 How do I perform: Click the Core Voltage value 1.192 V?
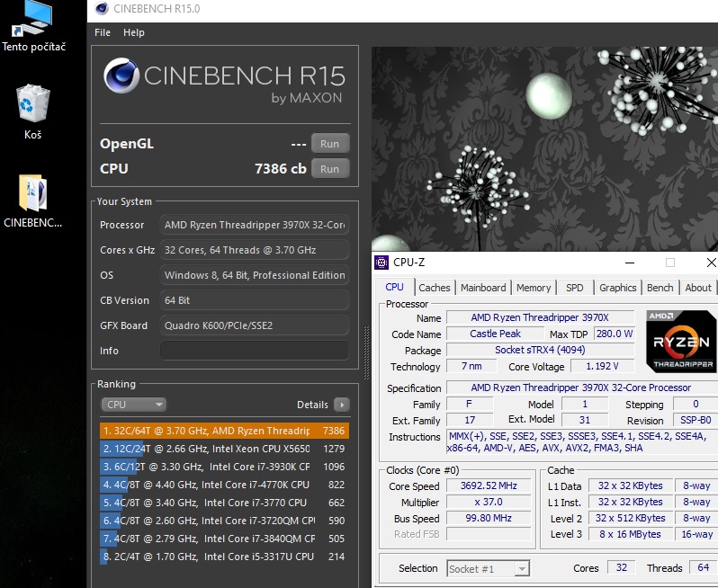[x=602, y=366]
